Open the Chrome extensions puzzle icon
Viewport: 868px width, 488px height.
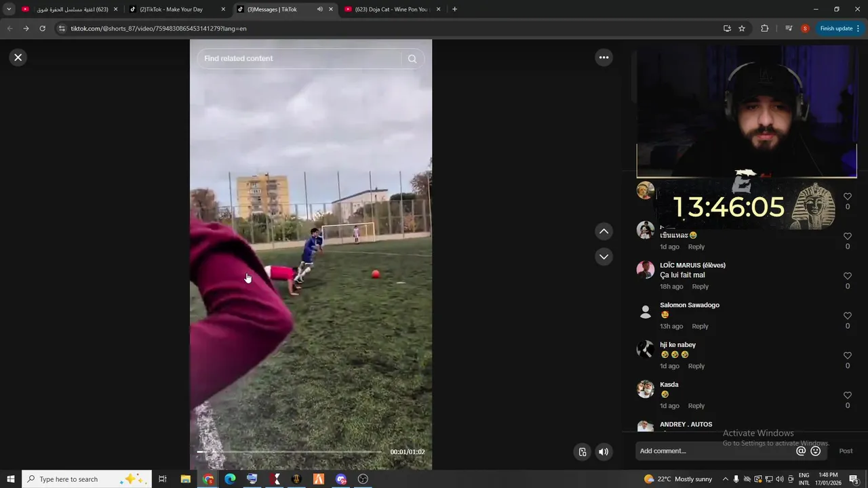[x=765, y=28]
